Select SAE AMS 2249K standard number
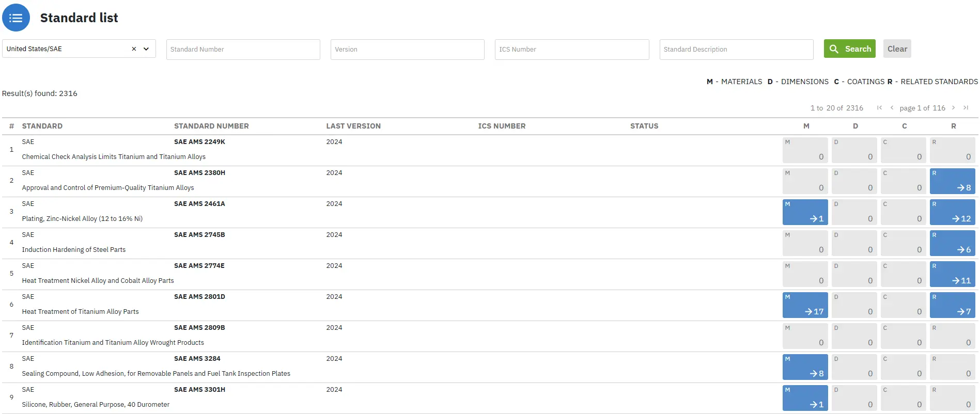This screenshot has height=414, width=980. 199,142
